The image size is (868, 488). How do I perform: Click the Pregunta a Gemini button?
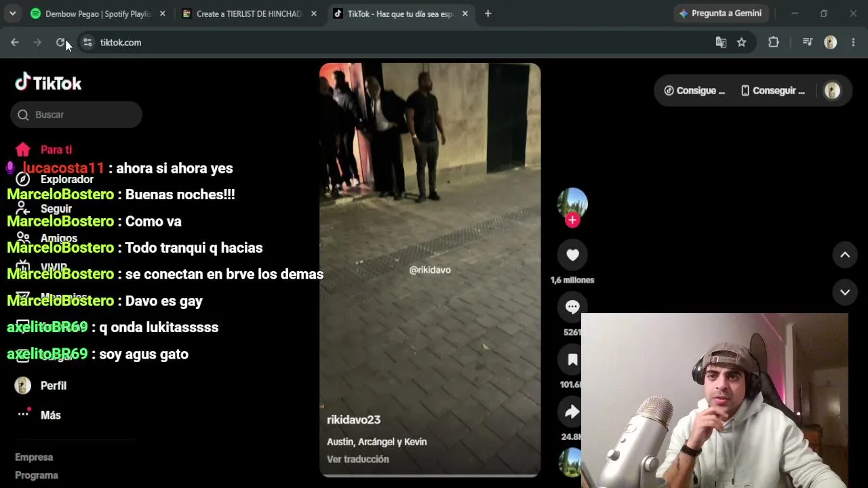click(x=720, y=14)
